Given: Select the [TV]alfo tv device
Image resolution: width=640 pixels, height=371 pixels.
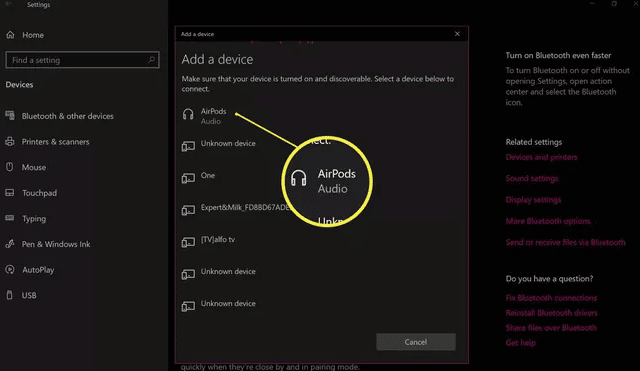Looking at the screenshot, I should [x=209, y=241].
